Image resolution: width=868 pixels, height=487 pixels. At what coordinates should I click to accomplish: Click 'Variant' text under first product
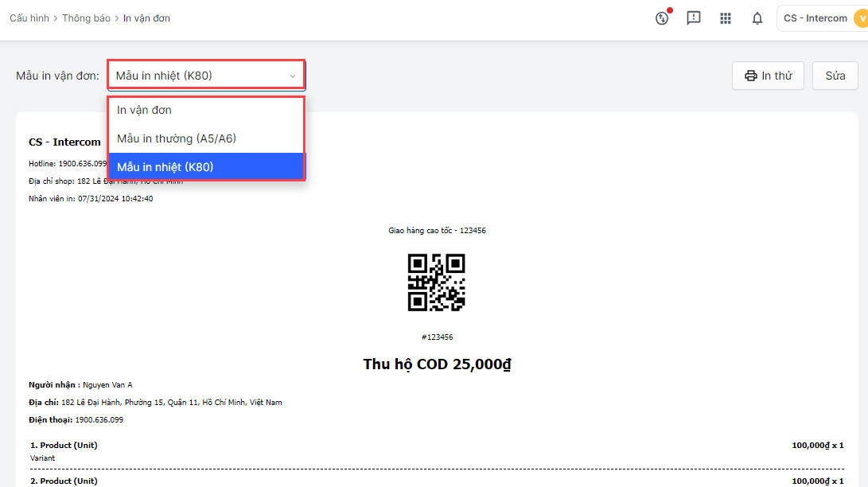pyautogui.click(x=43, y=458)
